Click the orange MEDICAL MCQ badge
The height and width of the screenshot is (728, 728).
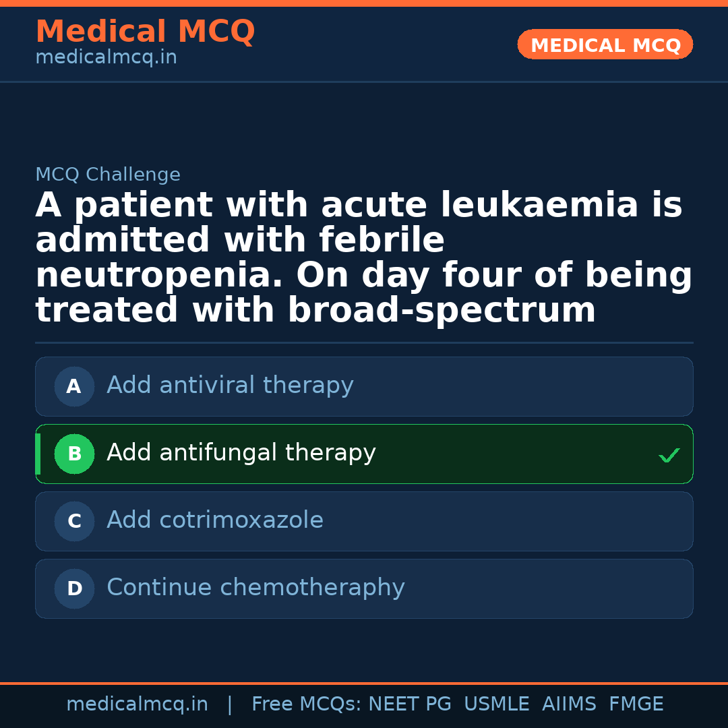pos(605,45)
